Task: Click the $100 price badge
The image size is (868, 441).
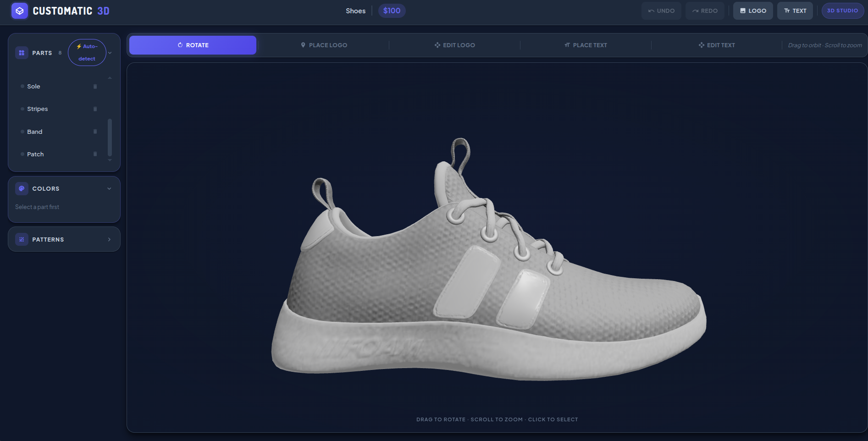Action: pyautogui.click(x=392, y=11)
